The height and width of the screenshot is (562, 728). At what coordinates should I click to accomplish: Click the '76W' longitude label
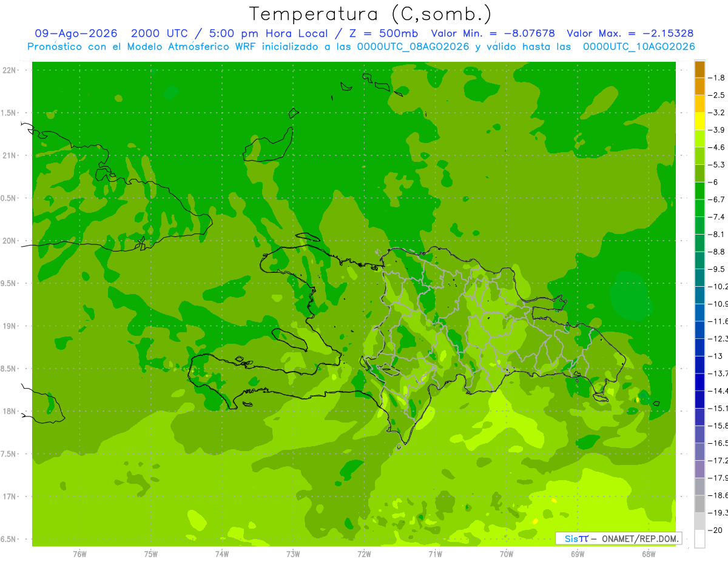coord(79,554)
